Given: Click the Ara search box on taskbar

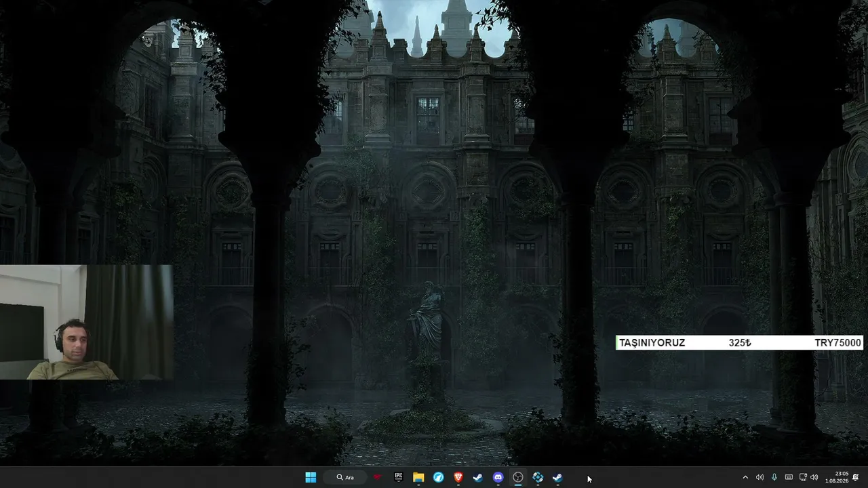Looking at the screenshot, I should click(x=345, y=477).
